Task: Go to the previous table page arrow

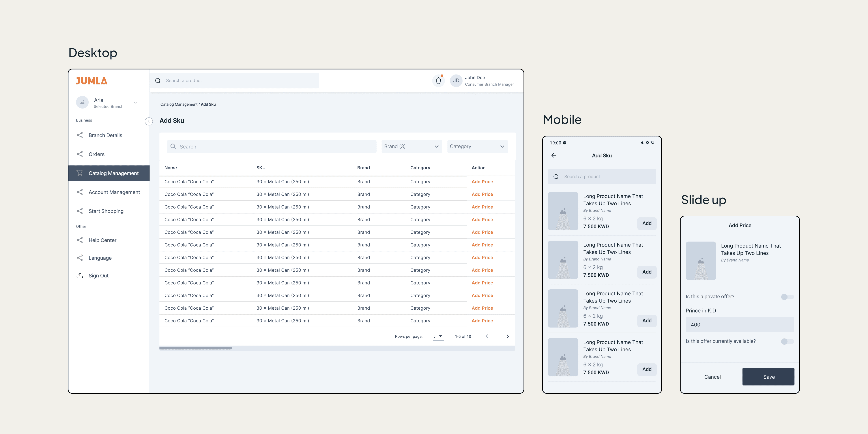Action: (x=486, y=336)
